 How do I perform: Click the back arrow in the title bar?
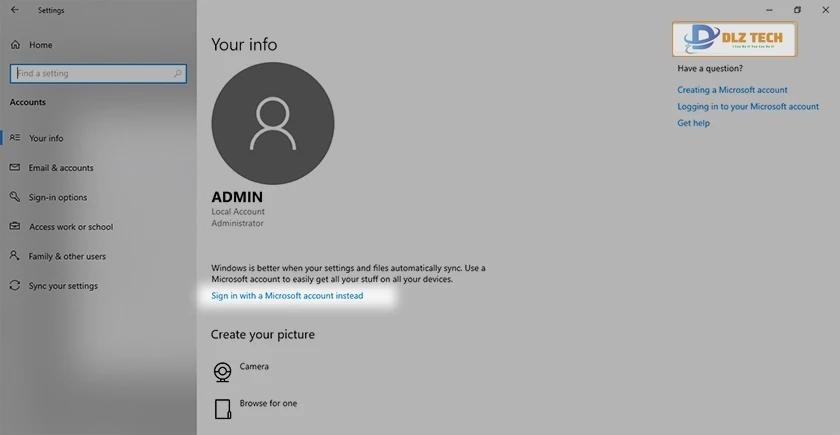(x=14, y=10)
